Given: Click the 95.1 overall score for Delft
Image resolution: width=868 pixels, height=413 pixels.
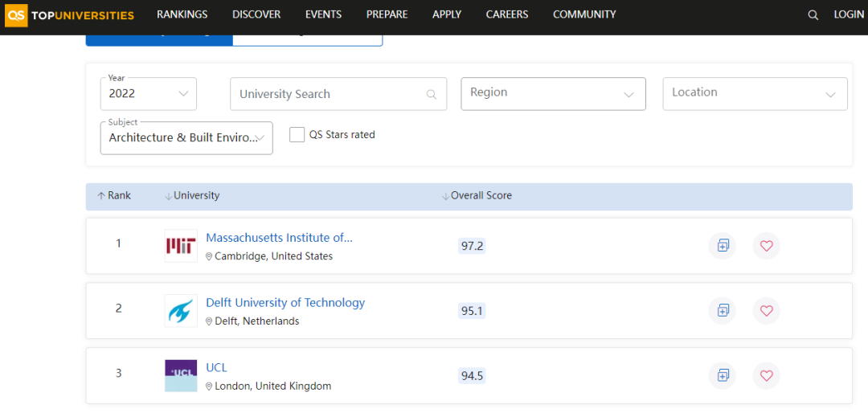Looking at the screenshot, I should [x=473, y=311].
